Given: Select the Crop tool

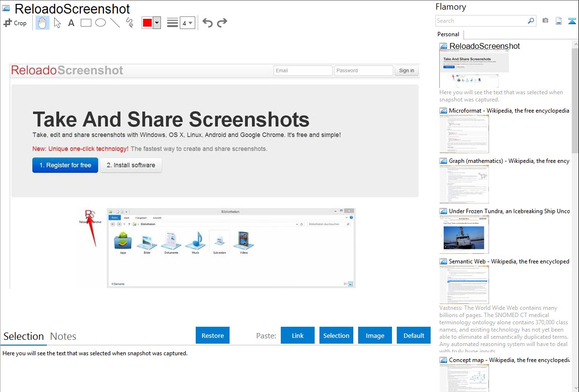Looking at the screenshot, I should coord(15,23).
